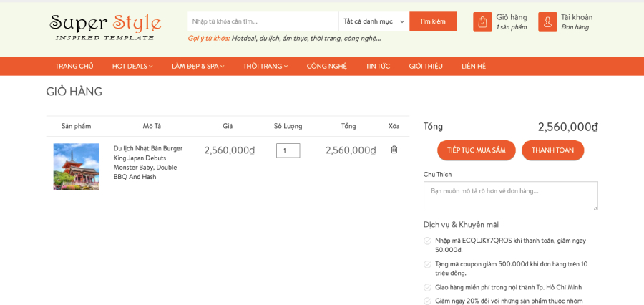Click the 'Chú Thích' label

tap(437, 174)
